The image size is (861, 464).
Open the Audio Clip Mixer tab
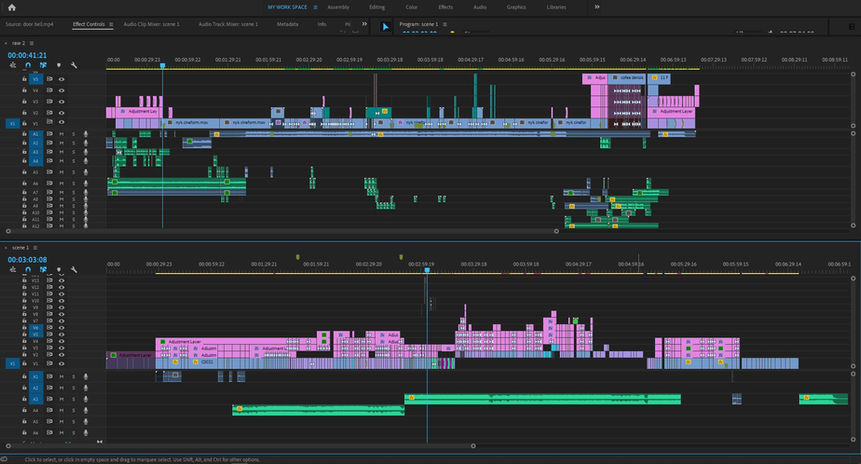(x=151, y=23)
